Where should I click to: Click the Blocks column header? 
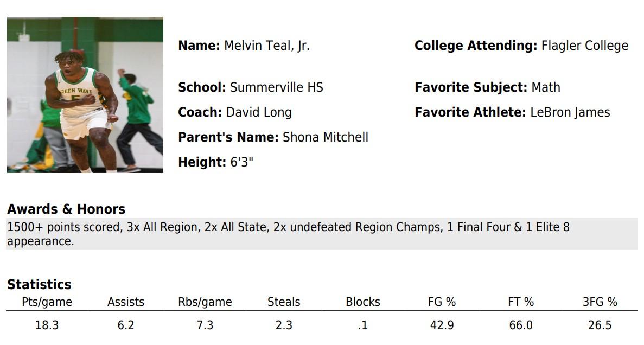pos(362,302)
